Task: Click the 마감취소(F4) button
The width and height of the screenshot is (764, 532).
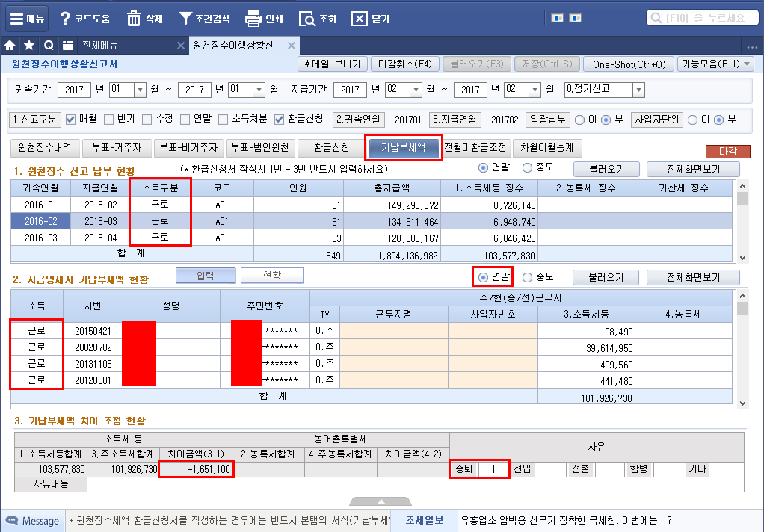Action: pyautogui.click(x=405, y=64)
